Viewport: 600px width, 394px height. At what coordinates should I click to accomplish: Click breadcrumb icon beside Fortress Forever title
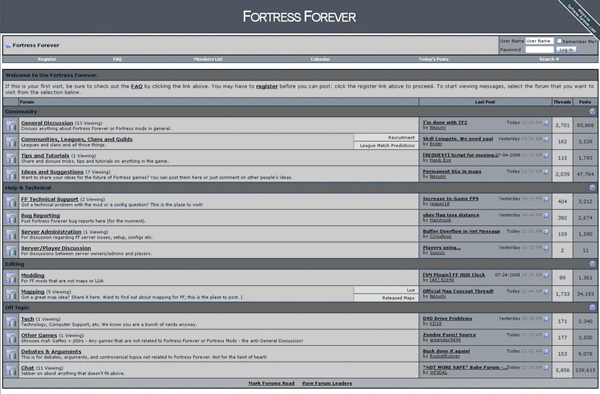point(8,46)
